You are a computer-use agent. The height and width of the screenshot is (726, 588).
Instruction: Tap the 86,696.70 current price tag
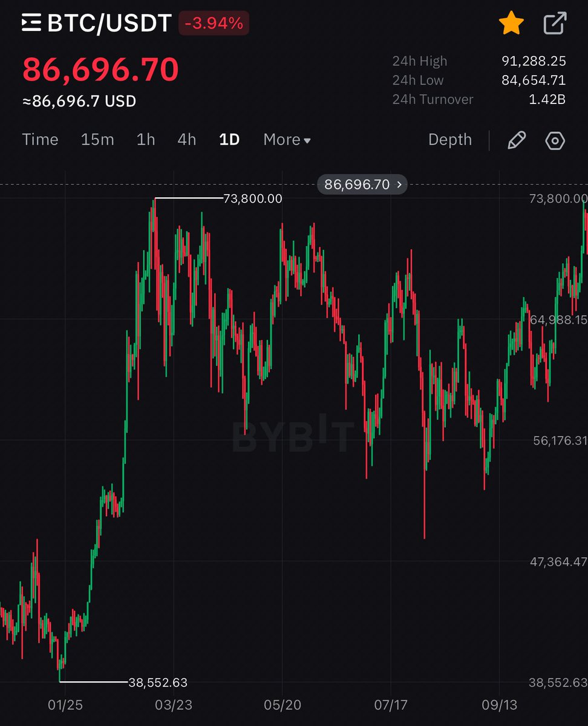pyautogui.click(x=362, y=185)
